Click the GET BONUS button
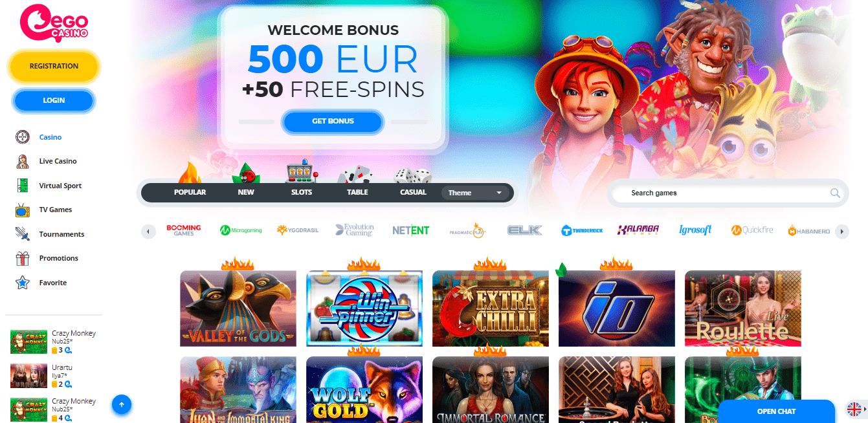The width and height of the screenshot is (868, 423). click(333, 121)
